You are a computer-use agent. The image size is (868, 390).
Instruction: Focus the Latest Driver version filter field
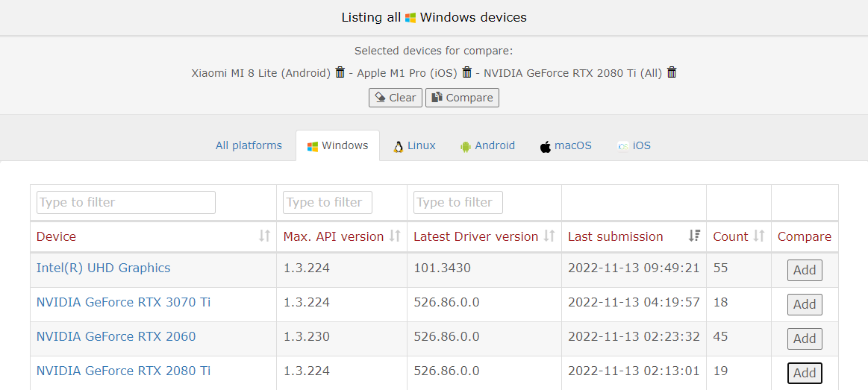[x=458, y=203]
